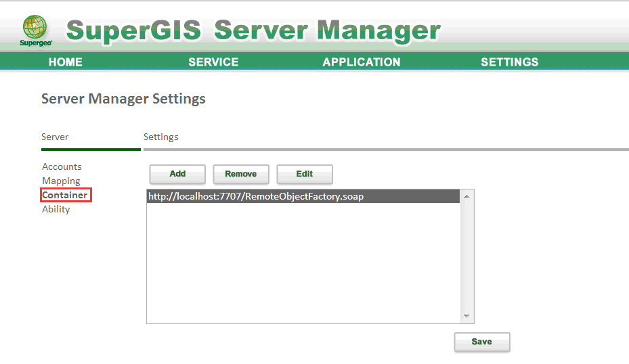Screen dimensions: 629x364
Task: Open the HOME navigation menu
Action: 66,62
